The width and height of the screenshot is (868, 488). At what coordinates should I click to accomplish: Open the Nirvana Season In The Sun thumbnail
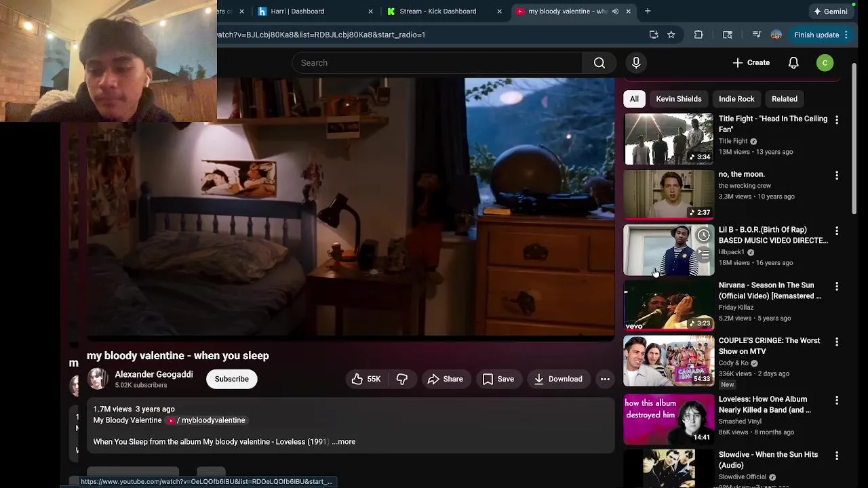tap(669, 306)
